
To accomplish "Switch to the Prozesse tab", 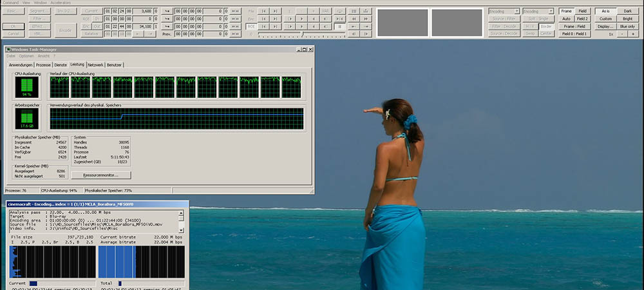I will tap(43, 65).
